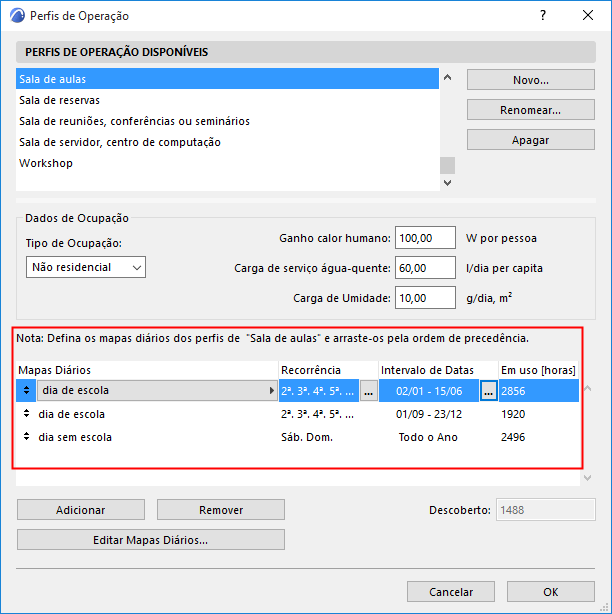
Task: Click the Cancelar button
Action: (x=451, y=591)
